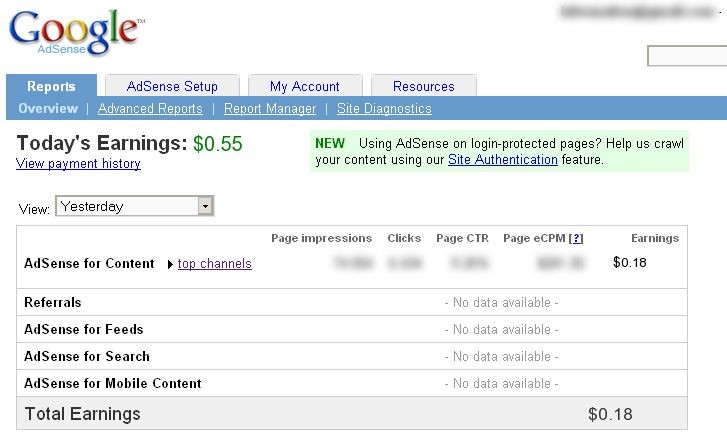
Task: Click the $0.18 AdSense for Content earnings
Action: pyautogui.click(x=630, y=262)
